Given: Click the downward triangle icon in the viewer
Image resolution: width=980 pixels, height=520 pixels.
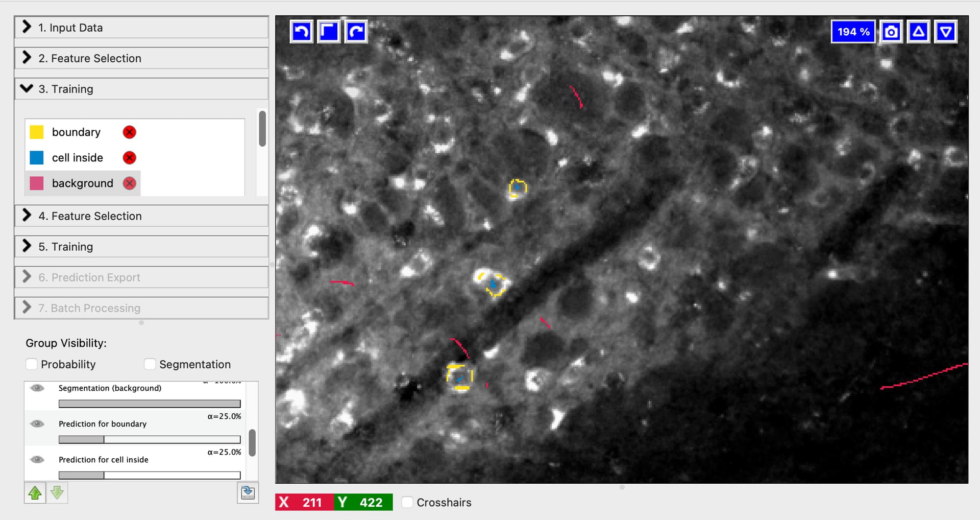Looking at the screenshot, I should (946, 32).
